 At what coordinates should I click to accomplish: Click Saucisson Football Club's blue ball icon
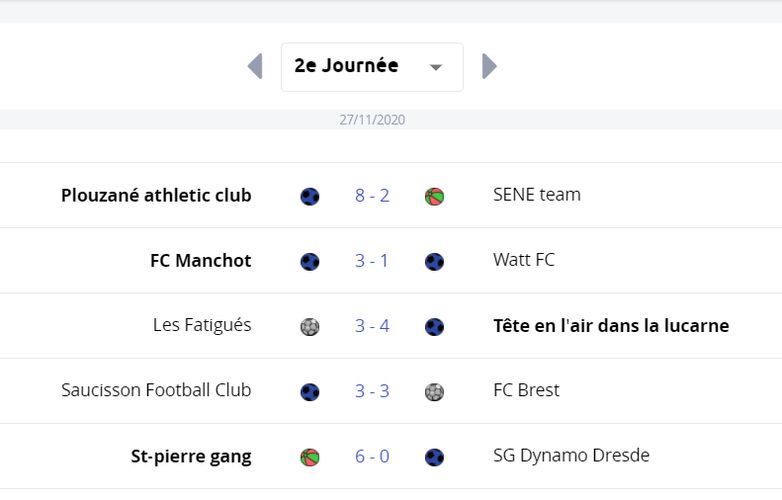coord(310,392)
